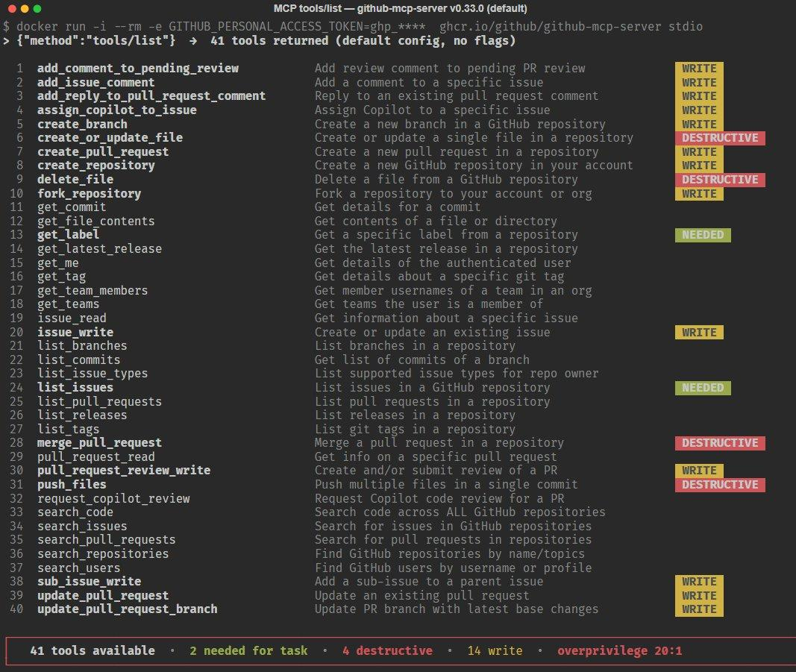
Task: Select the NEEDED badge on list_issues row
Action: pos(702,388)
